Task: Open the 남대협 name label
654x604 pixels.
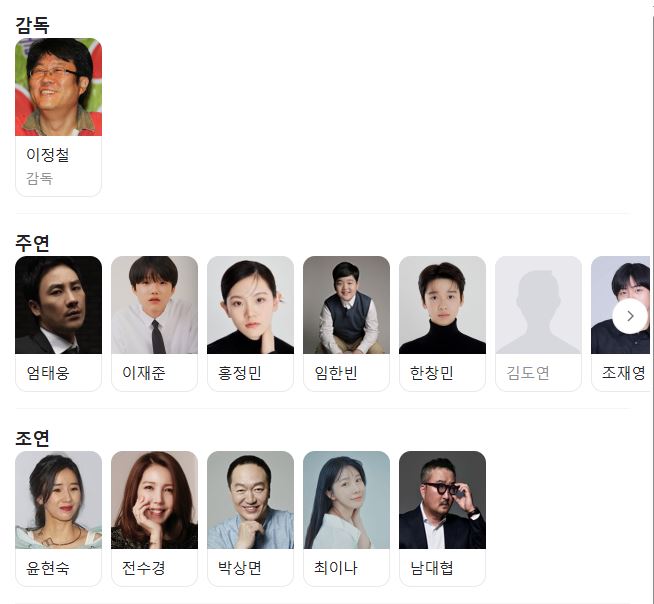Action: coord(431,568)
